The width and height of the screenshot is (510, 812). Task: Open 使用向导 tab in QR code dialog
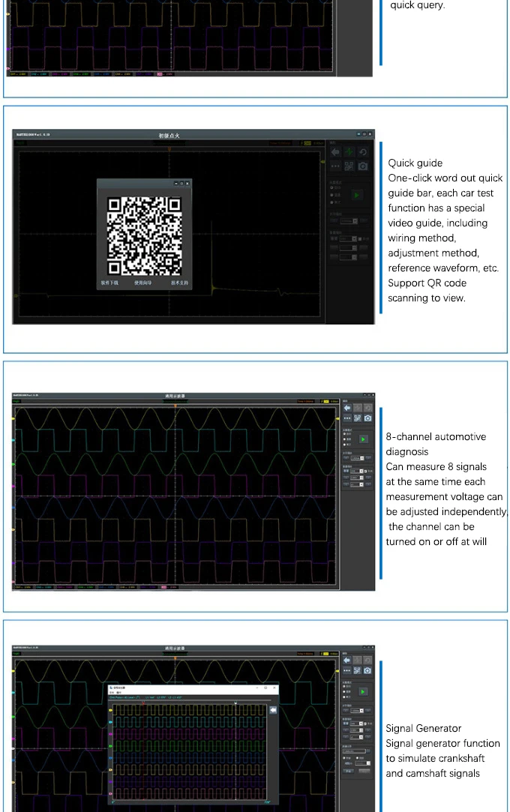pyautogui.click(x=143, y=283)
